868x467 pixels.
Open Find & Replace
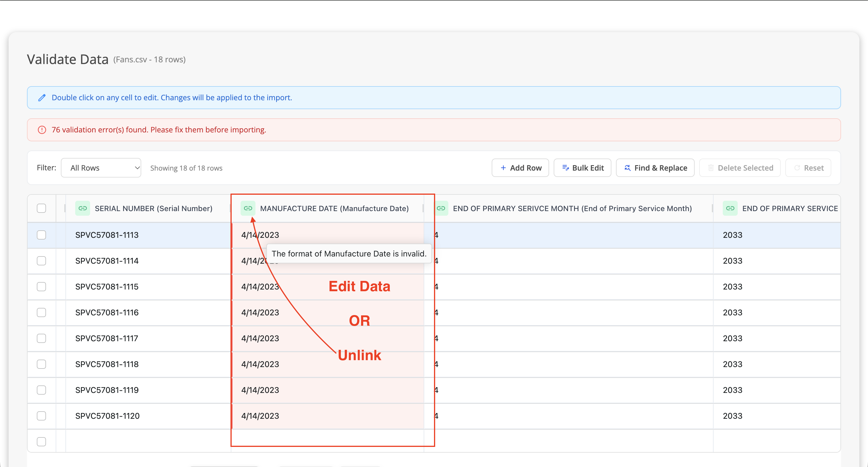pos(655,168)
